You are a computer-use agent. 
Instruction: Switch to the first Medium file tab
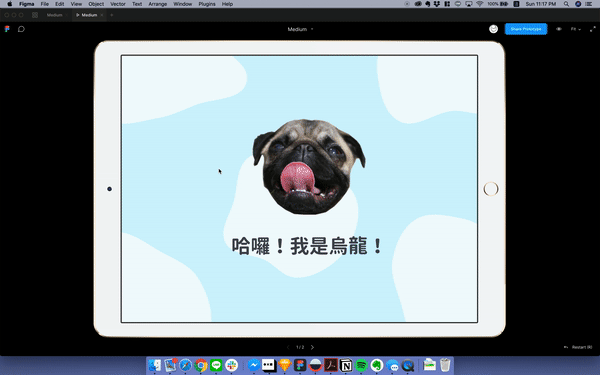click(54, 15)
